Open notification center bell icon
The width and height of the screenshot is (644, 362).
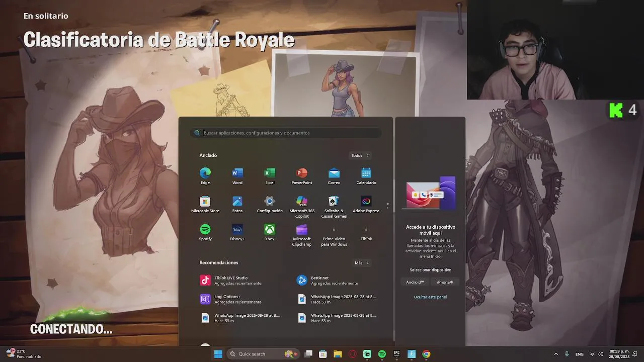[x=635, y=354]
